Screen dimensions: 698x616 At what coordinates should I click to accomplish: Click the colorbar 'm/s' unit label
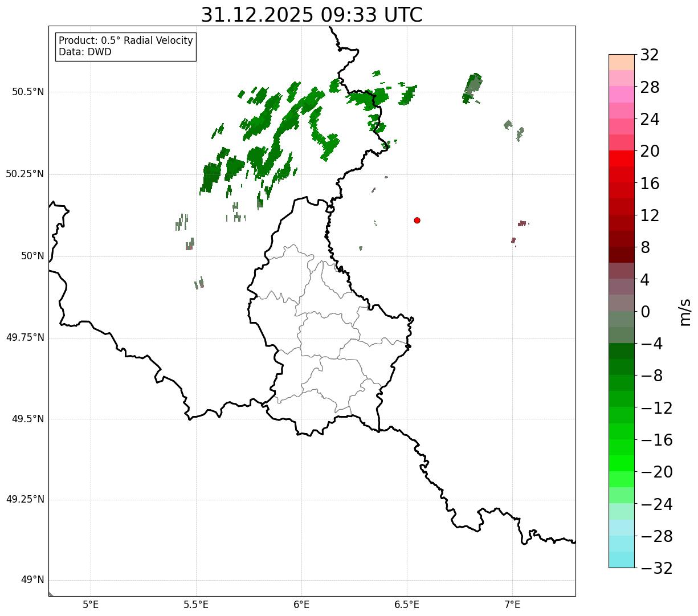[x=685, y=312]
